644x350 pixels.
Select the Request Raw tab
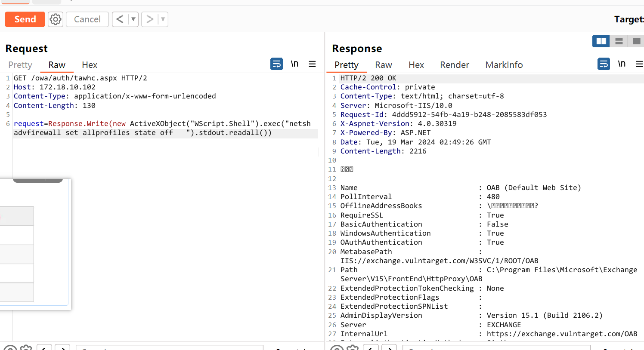tap(57, 65)
